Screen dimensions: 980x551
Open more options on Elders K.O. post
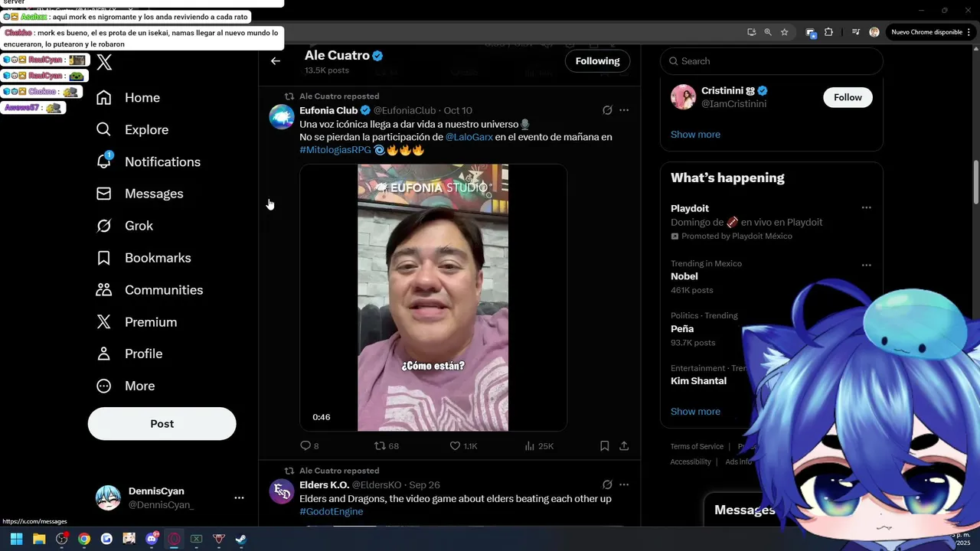pos(624,484)
